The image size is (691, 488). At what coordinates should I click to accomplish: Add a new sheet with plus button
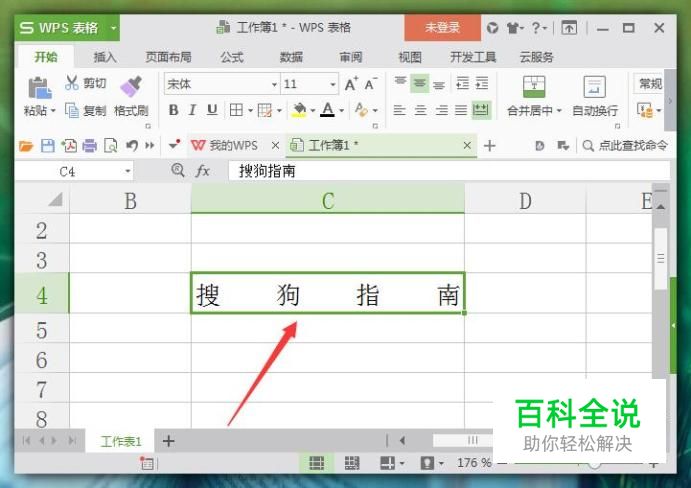[x=168, y=441]
